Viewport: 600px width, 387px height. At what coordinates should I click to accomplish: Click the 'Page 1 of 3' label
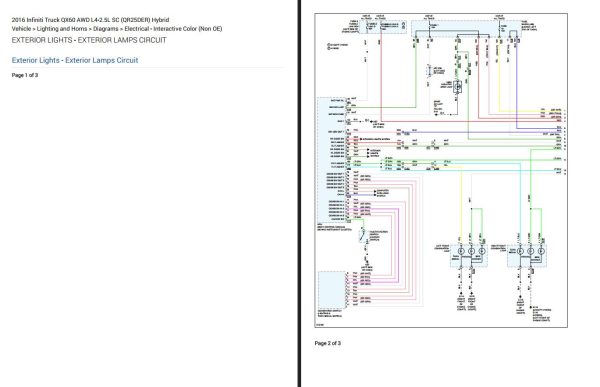point(24,75)
